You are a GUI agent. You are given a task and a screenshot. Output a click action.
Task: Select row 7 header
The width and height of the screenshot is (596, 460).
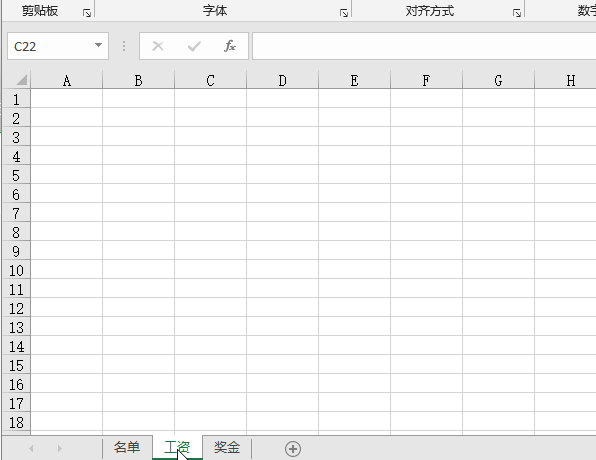pos(16,213)
